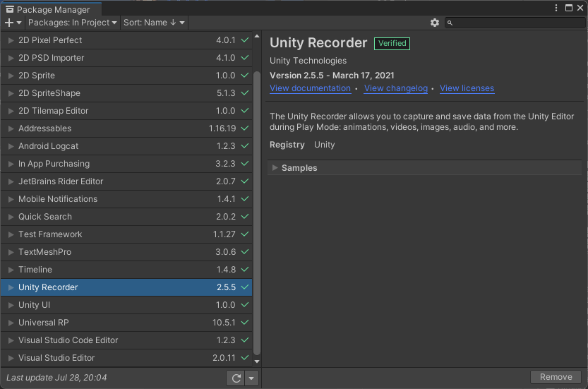
Task: Select the Timeline package
Action: point(126,270)
